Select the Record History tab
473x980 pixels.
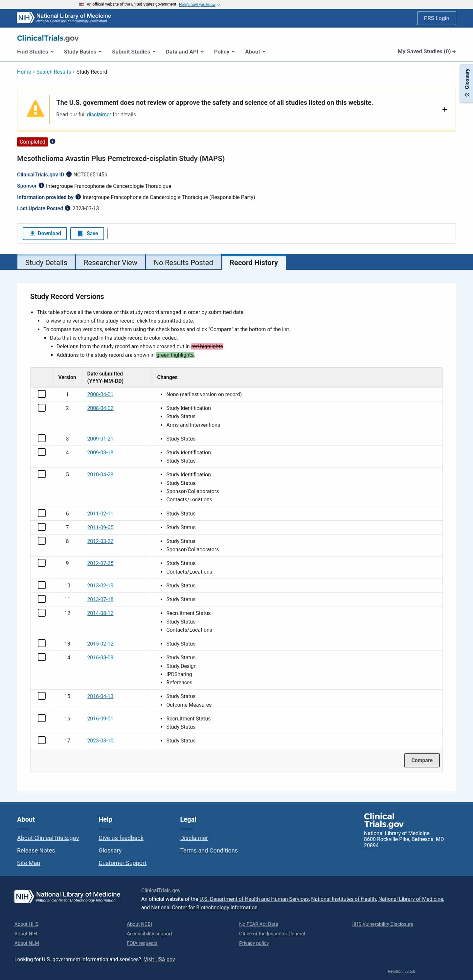[254, 262]
